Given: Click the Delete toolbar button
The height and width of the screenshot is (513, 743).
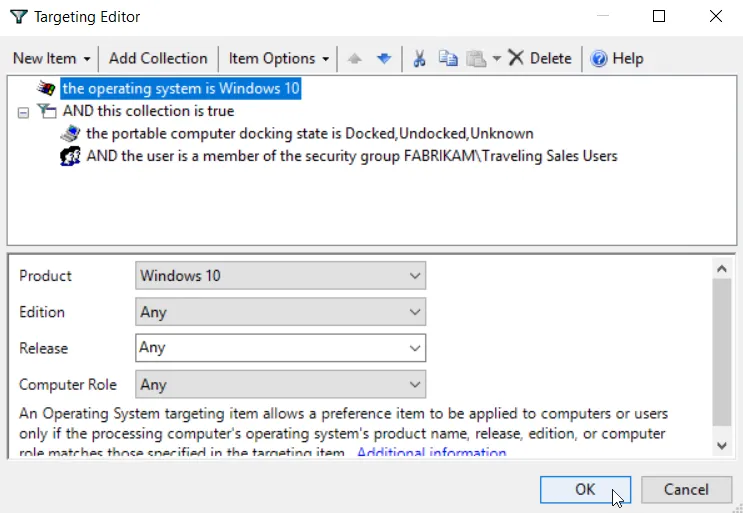Looking at the screenshot, I should [x=540, y=59].
